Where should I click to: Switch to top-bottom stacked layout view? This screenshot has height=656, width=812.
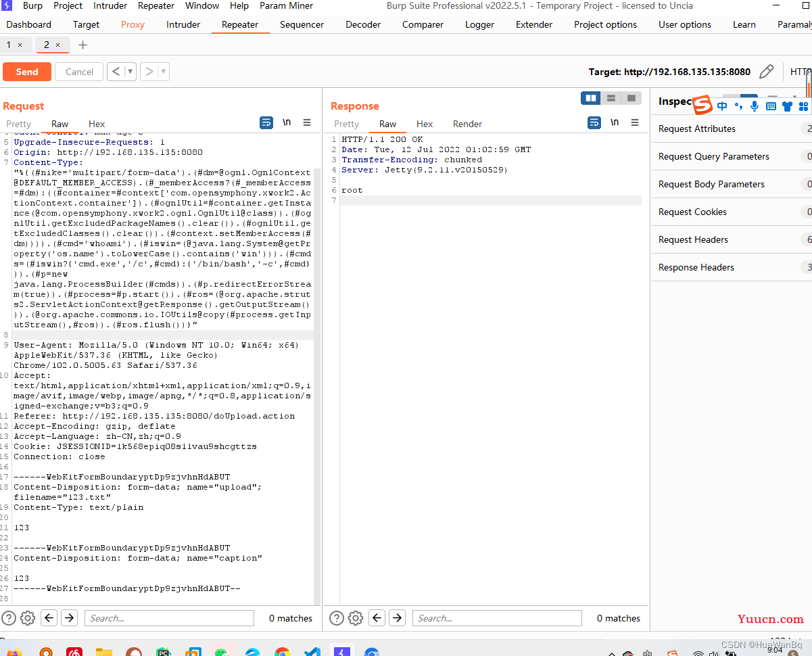pos(611,98)
